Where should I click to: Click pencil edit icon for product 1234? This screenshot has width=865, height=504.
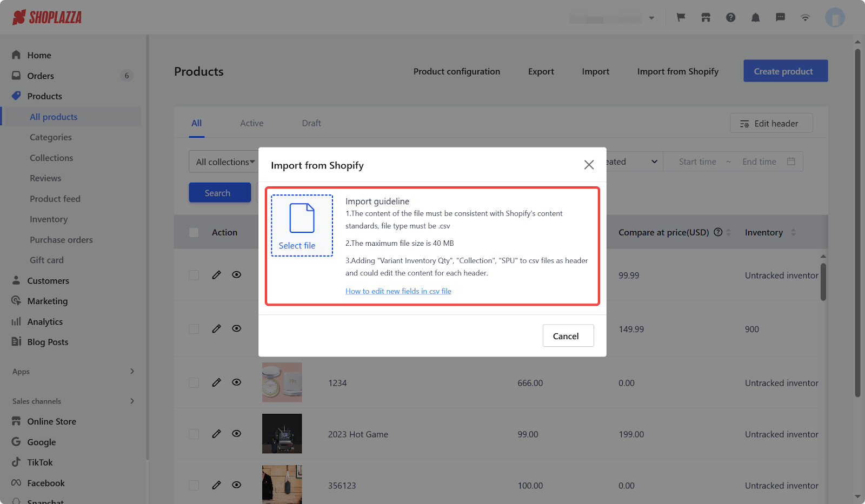click(x=216, y=382)
